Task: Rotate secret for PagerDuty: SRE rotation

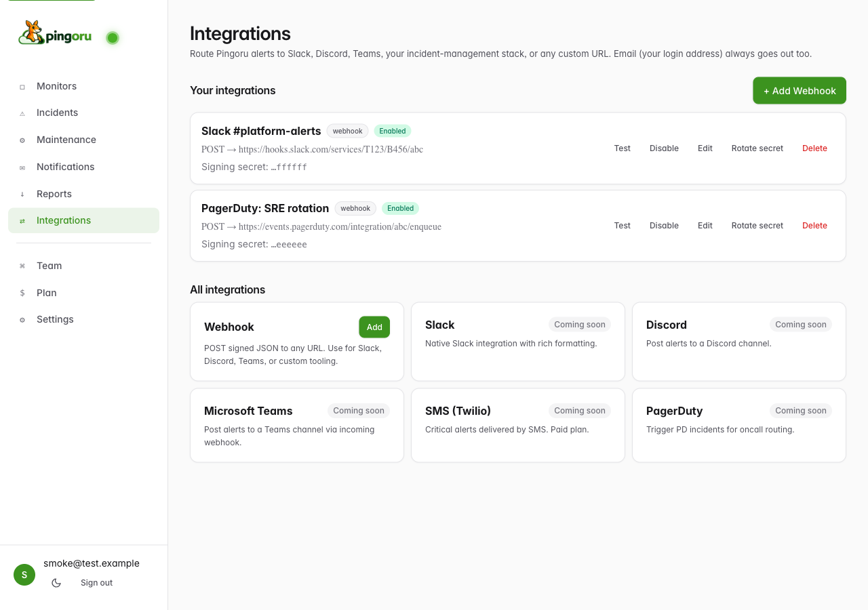Action: (757, 225)
